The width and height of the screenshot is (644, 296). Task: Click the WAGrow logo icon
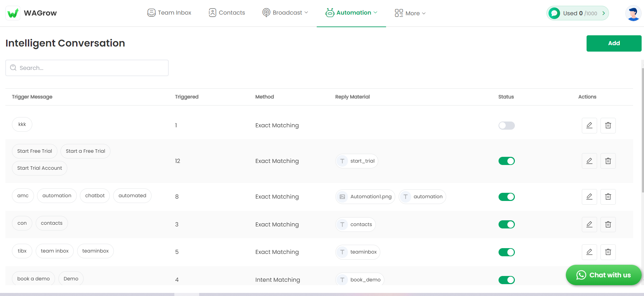point(13,13)
